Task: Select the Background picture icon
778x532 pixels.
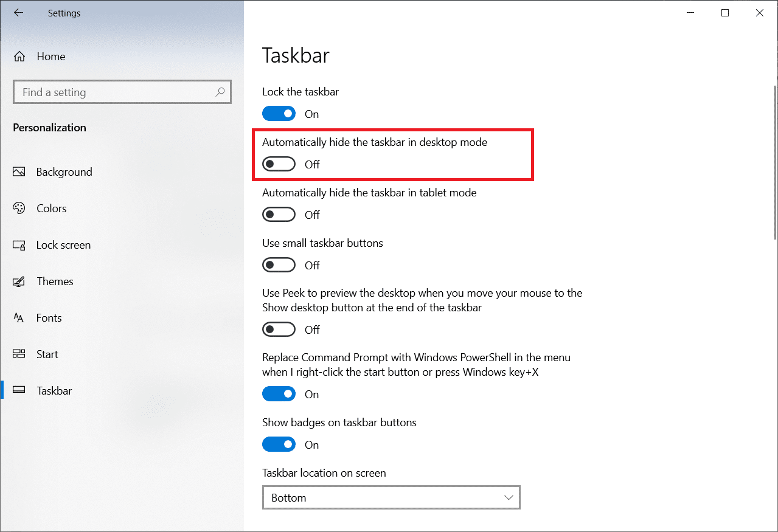Action: point(19,172)
